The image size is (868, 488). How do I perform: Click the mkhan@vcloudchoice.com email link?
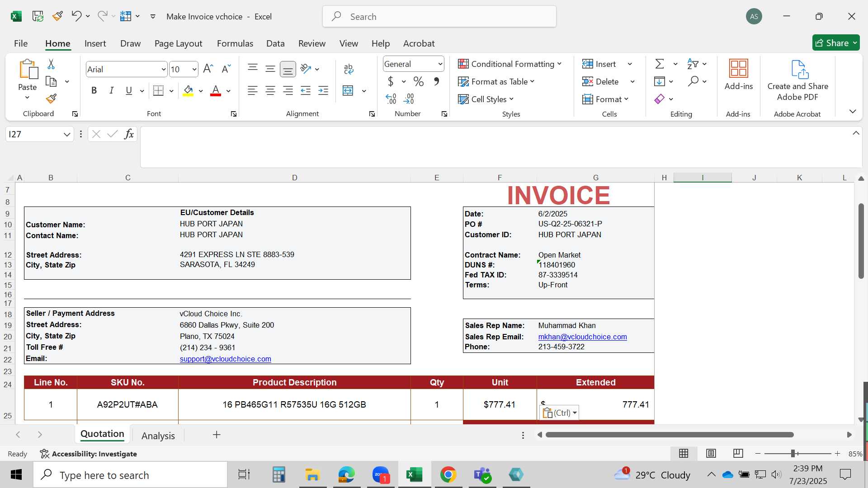coord(582,337)
